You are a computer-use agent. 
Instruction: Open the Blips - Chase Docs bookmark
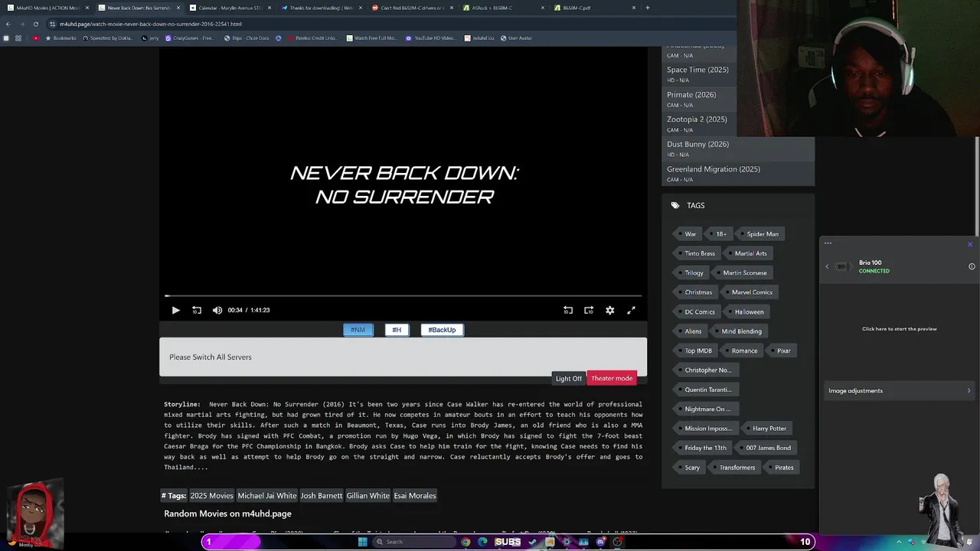point(247,38)
